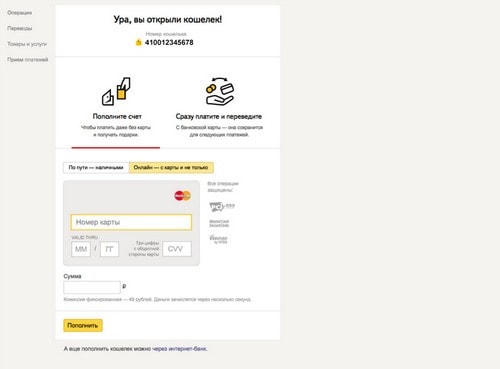Click the hand with coins and card icon
The height and width of the screenshot is (369, 500).
coord(219,91)
